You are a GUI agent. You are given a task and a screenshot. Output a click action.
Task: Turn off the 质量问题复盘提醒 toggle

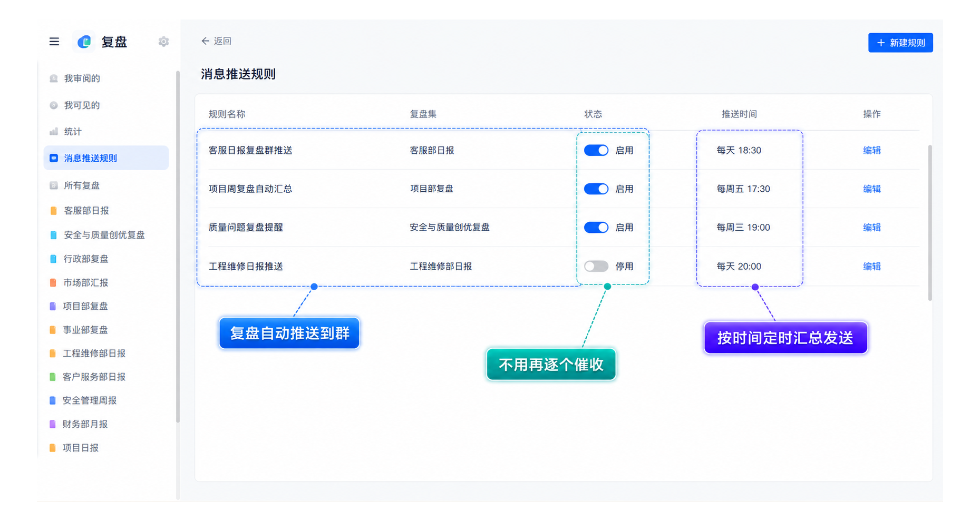pyautogui.click(x=596, y=228)
